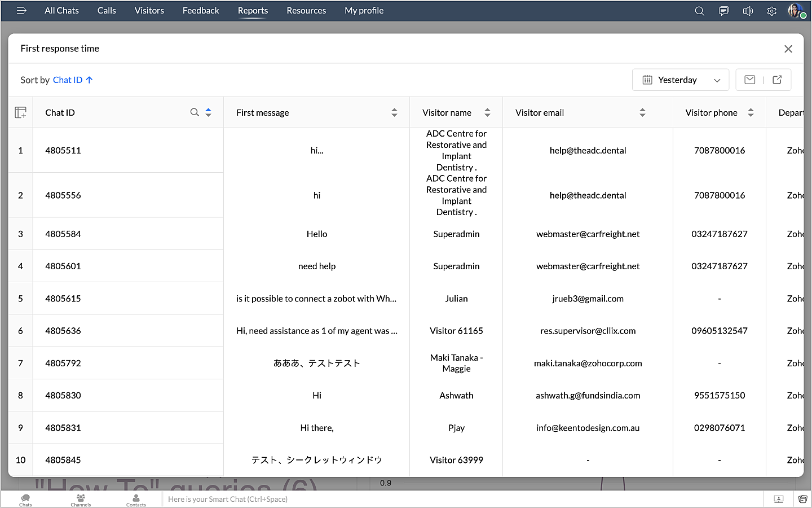Search within the Chat ID column
The width and height of the screenshot is (812, 508).
(195, 112)
